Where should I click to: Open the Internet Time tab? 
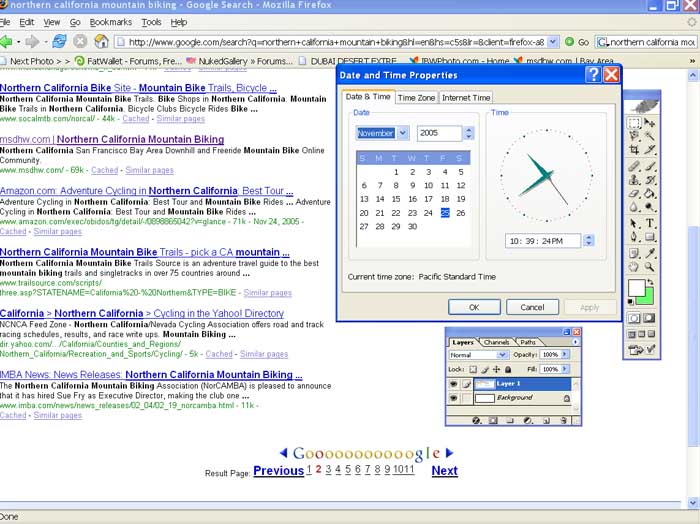click(466, 98)
